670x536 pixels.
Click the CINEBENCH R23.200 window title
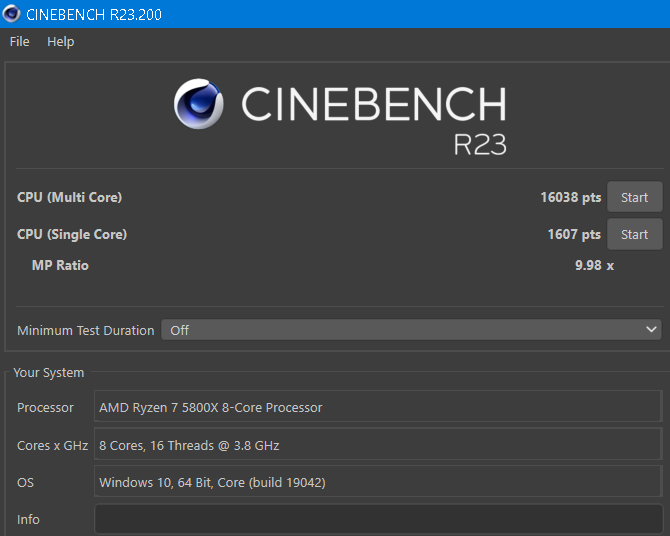94,15
